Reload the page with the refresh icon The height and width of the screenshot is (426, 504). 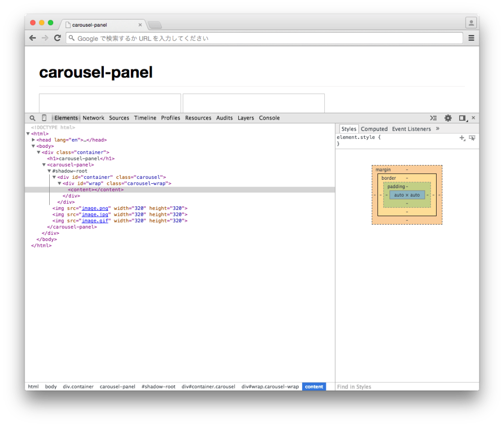coord(58,37)
